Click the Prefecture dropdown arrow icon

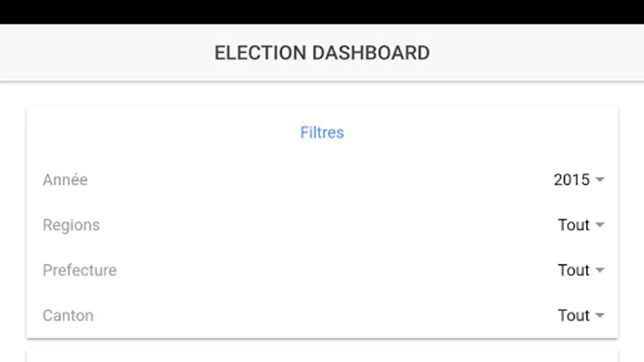pos(600,270)
